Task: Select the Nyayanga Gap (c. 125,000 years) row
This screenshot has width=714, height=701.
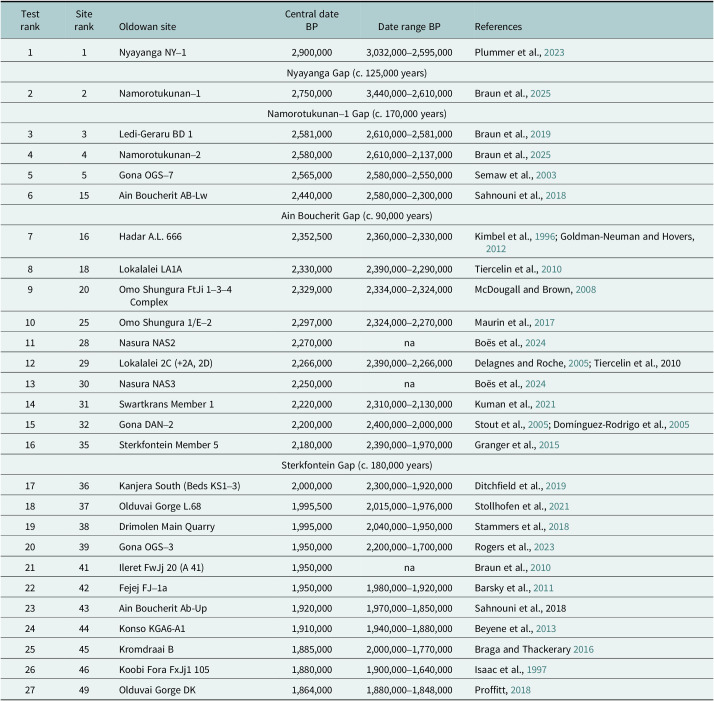Action: pyautogui.click(x=357, y=73)
